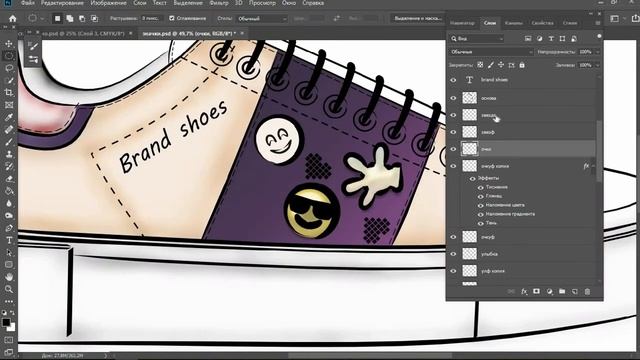Switch to the Каналы tab
This screenshot has height=360, width=640.
click(x=513, y=23)
